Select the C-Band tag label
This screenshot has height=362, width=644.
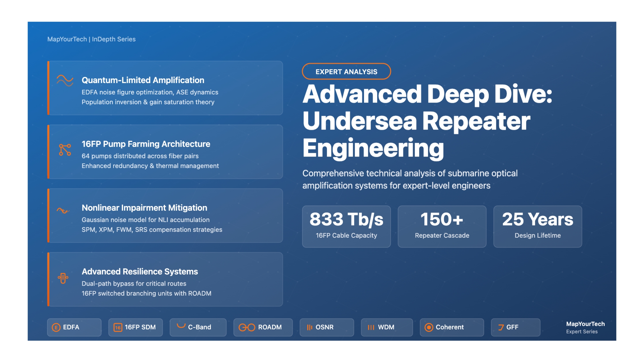coord(200,327)
